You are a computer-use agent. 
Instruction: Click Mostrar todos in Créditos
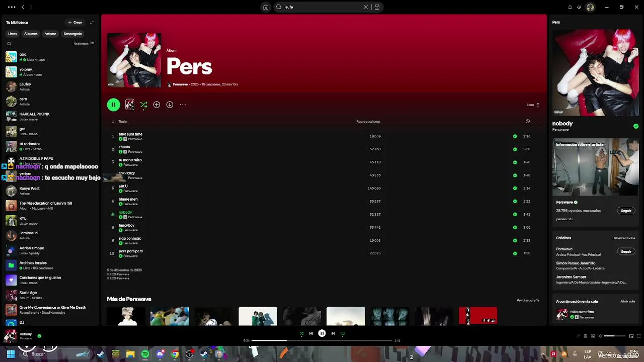[x=624, y=238]
